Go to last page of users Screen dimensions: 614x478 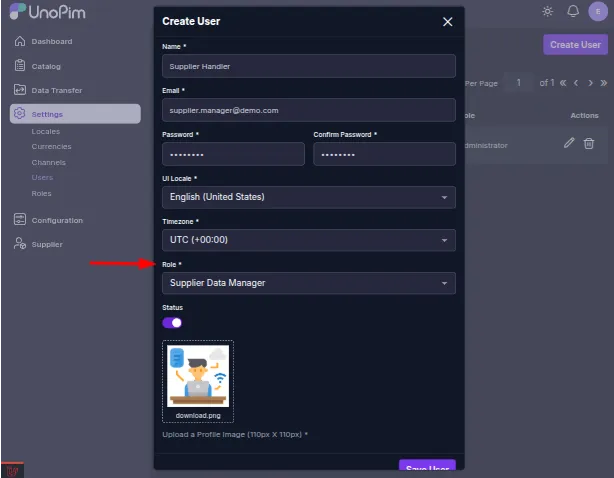(603, 83)
